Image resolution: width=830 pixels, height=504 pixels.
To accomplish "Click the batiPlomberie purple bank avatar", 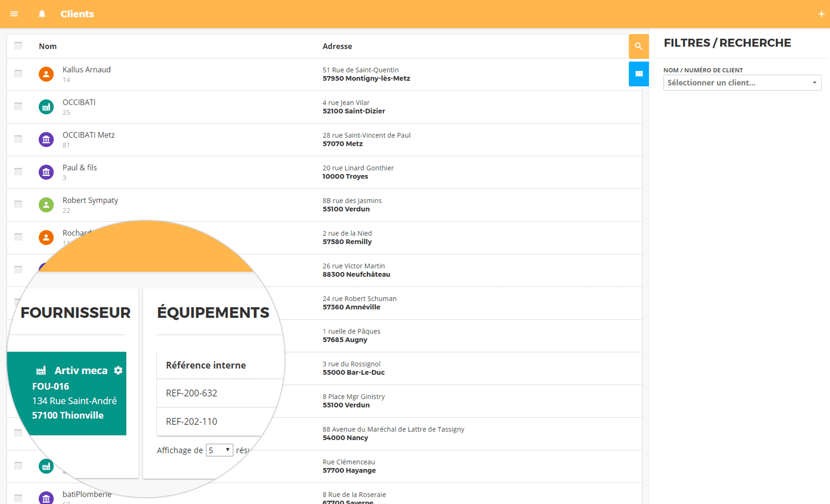I will [x=46, y=498].
